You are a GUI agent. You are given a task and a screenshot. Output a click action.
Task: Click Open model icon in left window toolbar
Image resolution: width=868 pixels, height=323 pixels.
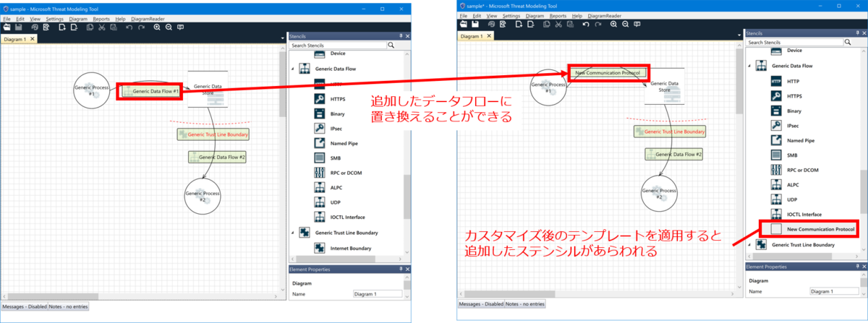coord(7,27)
